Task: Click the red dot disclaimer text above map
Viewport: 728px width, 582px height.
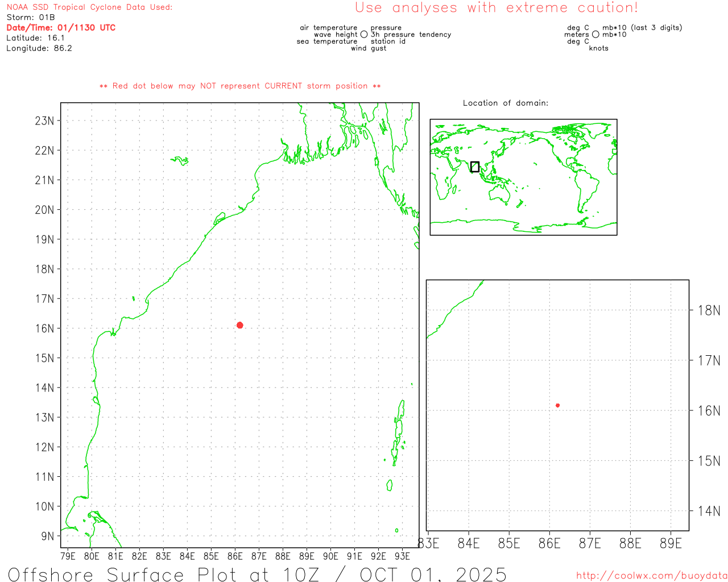Action: click(x=240, y=86)
